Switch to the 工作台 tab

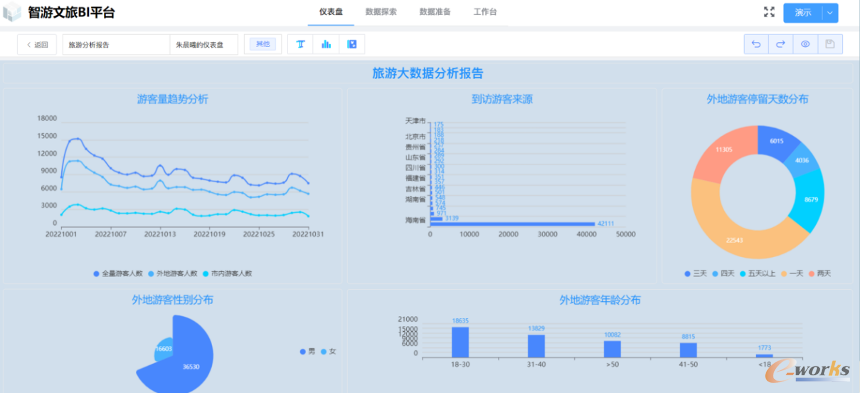(x=485, y=12)
